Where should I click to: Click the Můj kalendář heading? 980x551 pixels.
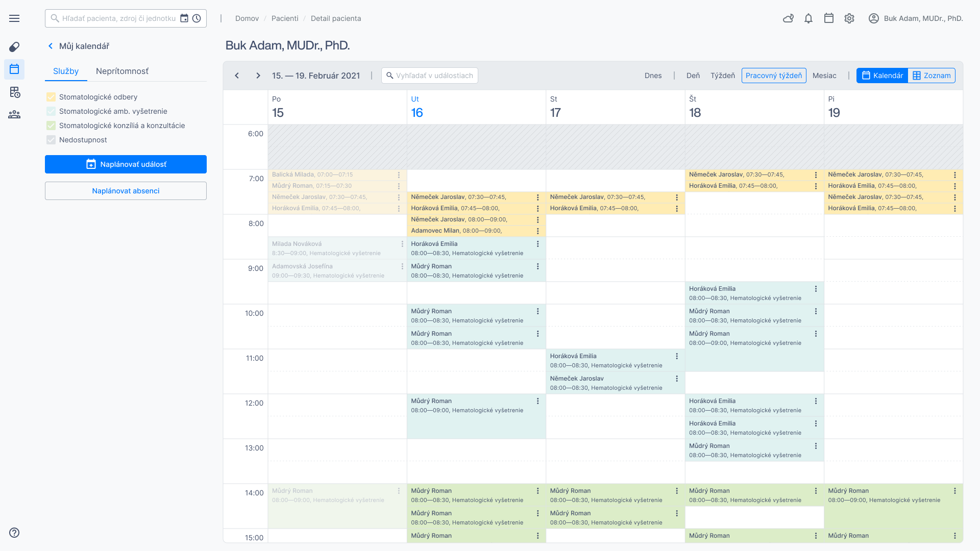(x=84, y=46)
